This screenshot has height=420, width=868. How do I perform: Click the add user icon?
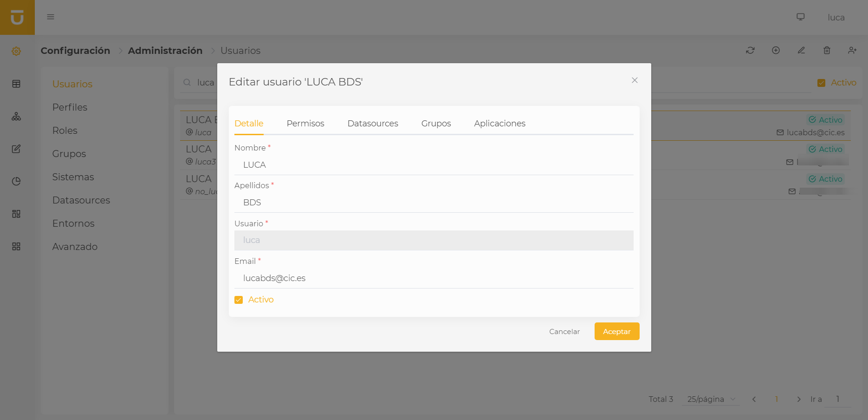tap(852, 50)
